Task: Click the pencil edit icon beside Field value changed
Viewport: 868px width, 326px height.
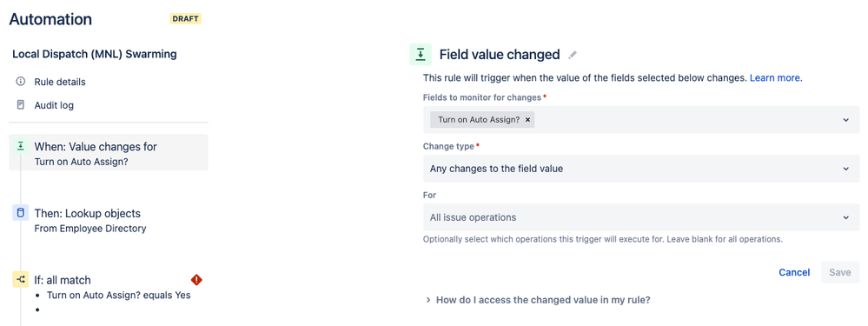Action: tap(573, 55)
